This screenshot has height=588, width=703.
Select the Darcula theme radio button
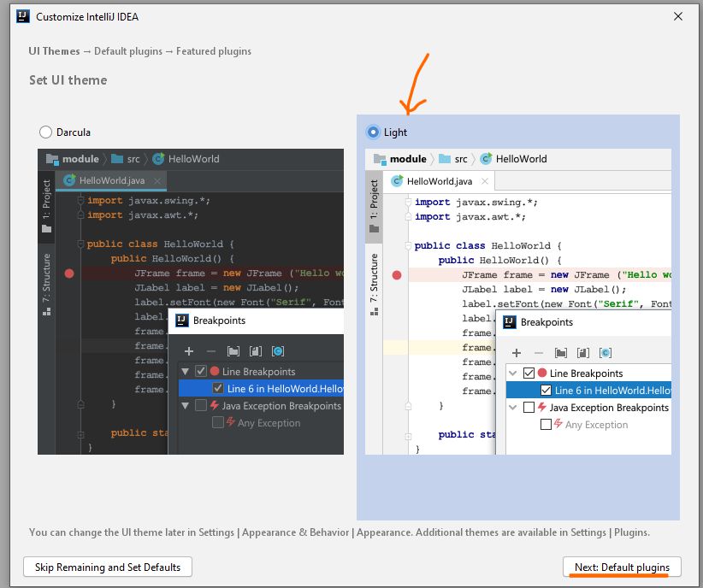tap(45, 132)
